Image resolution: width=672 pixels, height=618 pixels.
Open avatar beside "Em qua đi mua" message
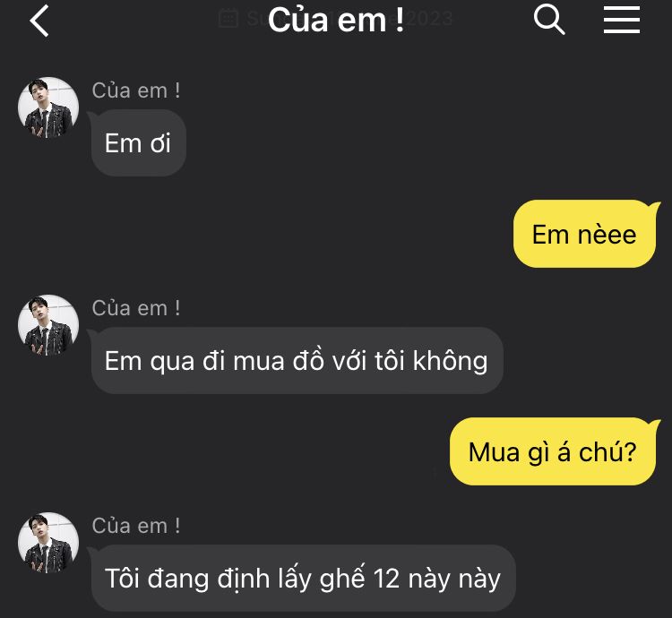[x=48, y=325]
